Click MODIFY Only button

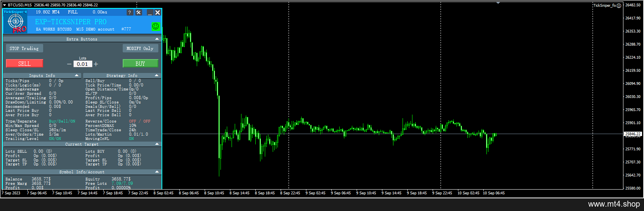(140, 48)
